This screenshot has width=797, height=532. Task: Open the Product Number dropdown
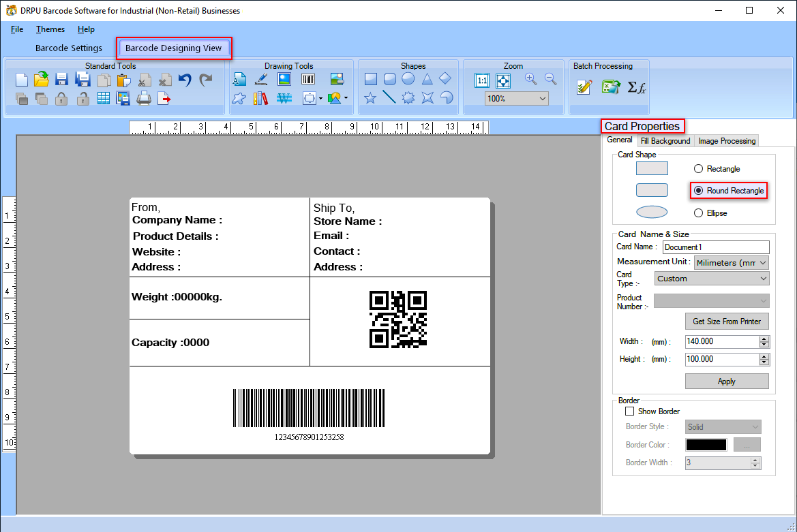[x=712, y=300]
